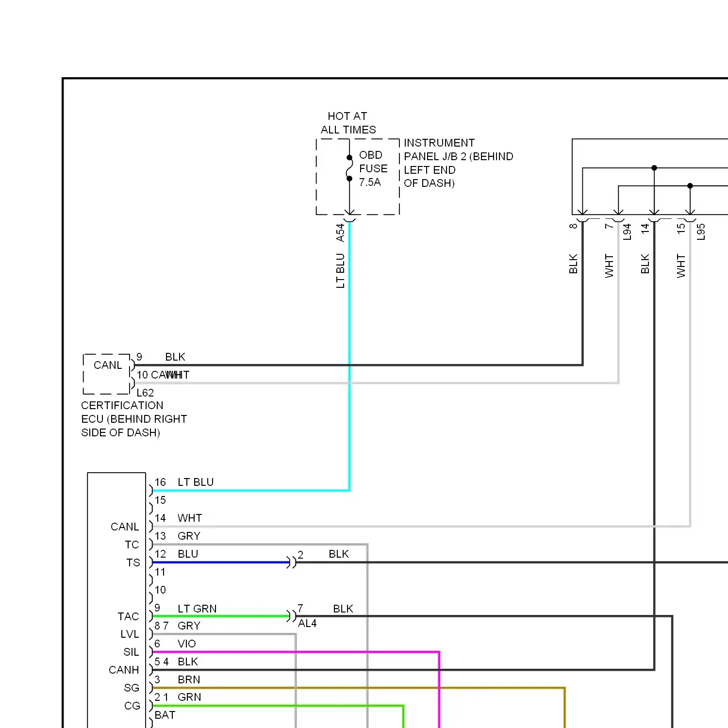The height and width of the screenshot is (728, 728).
Task: Select the WHT label at pin 14 of the lower connector
Action: pos(190,518)
